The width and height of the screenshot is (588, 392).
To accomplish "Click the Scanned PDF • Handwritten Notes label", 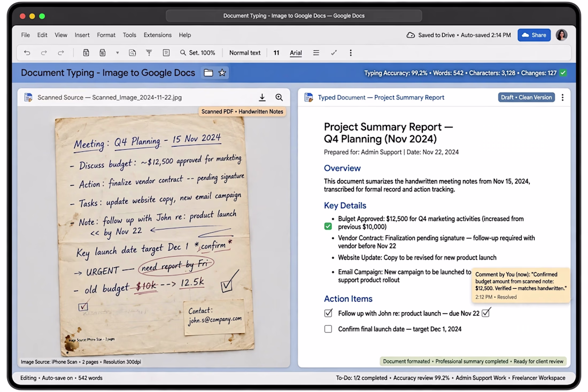I will (242, 112).
